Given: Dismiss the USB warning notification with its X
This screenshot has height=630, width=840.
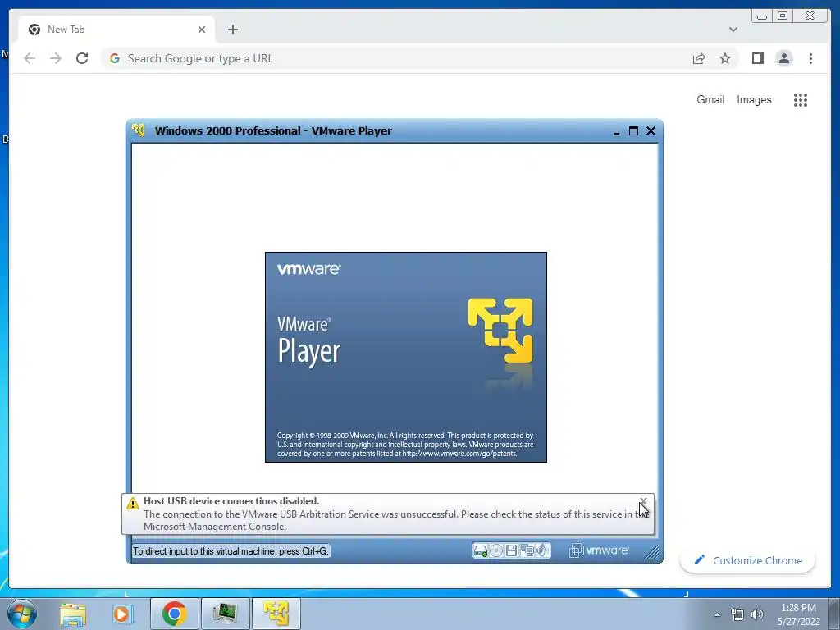Looking at the screenshot, I should (643, 501).
